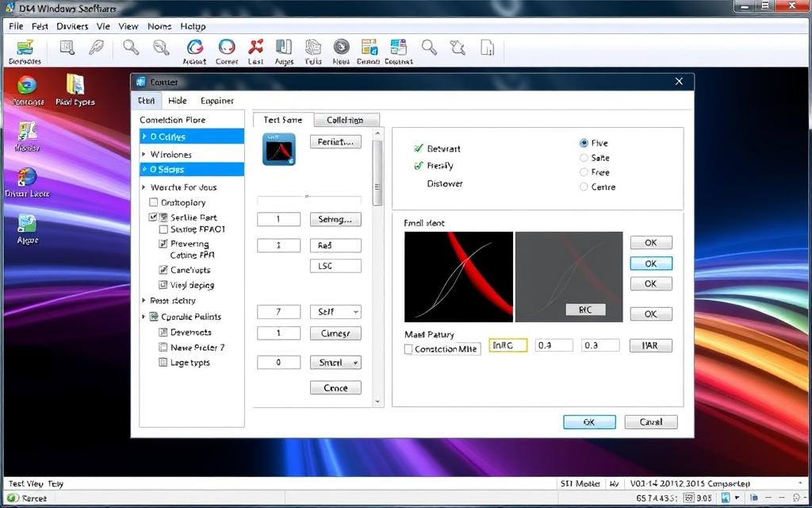Click the Setrog... button
Image resolution: width=812 pixels, height=508 pixels.
tap(335, 219)
